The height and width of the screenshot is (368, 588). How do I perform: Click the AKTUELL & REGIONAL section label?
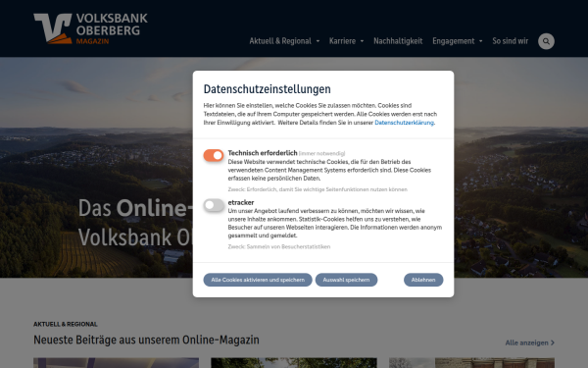(66, 324)
